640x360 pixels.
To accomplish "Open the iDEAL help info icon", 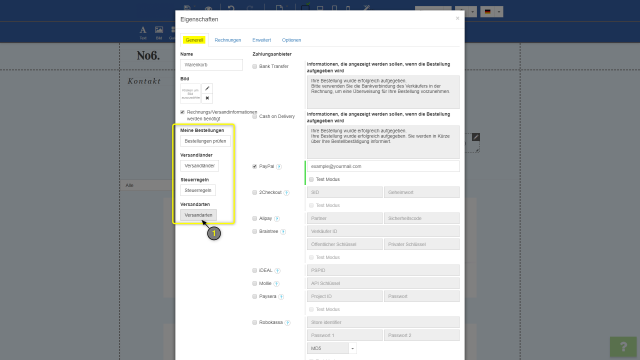I will [277, 271].
